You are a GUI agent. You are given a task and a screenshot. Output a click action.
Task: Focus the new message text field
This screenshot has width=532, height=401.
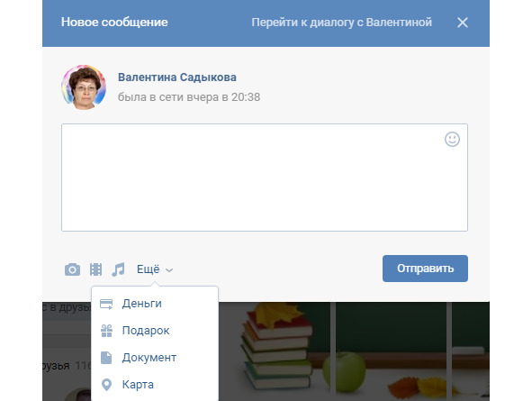[265, 178]
